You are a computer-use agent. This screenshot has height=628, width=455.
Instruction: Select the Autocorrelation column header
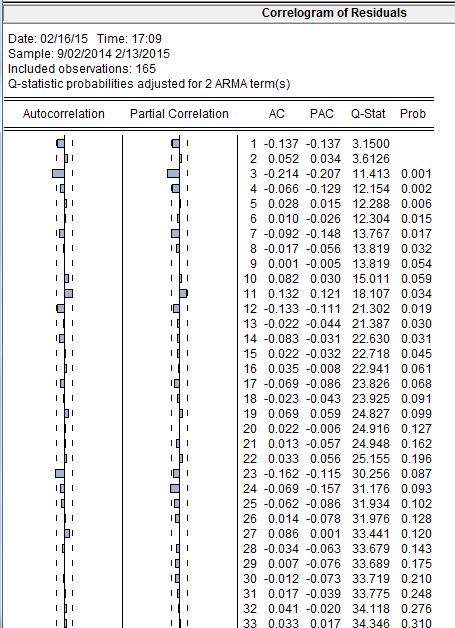coord(64,114)
